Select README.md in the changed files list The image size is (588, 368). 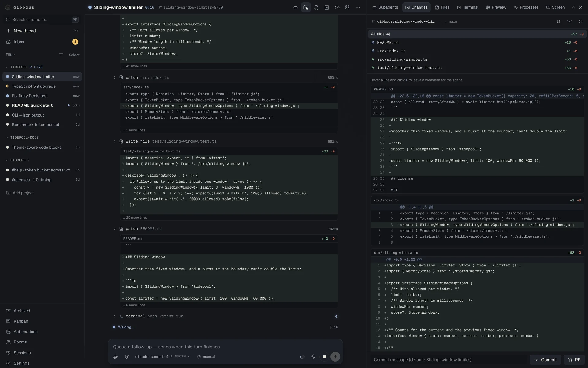point(477,43)
